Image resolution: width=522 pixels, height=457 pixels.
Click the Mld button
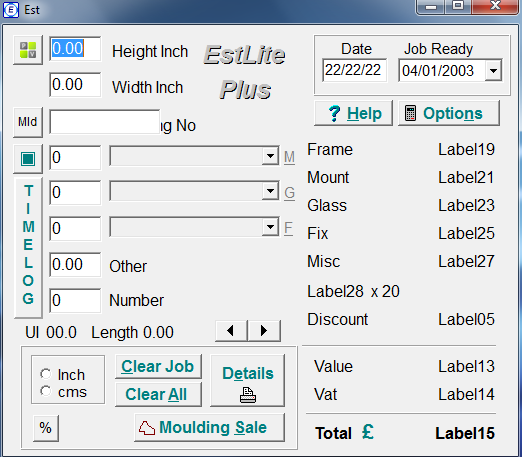pos(28,122)
